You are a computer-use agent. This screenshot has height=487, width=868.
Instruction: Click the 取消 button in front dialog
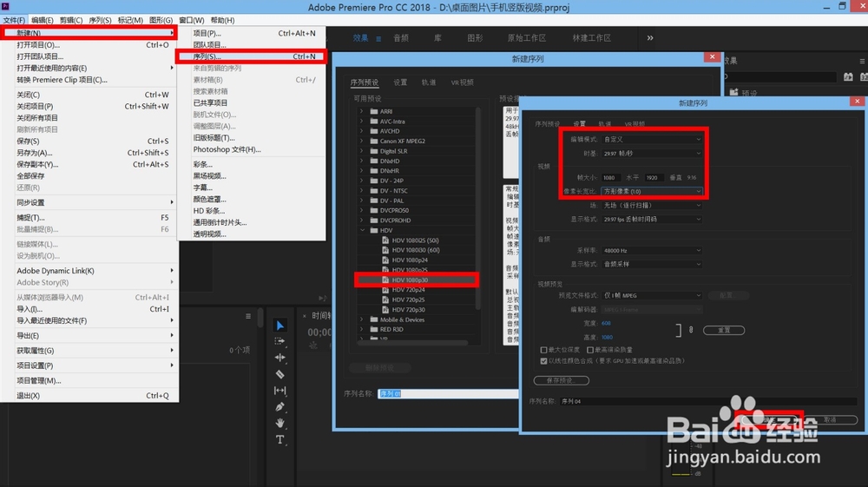[830, 420]
